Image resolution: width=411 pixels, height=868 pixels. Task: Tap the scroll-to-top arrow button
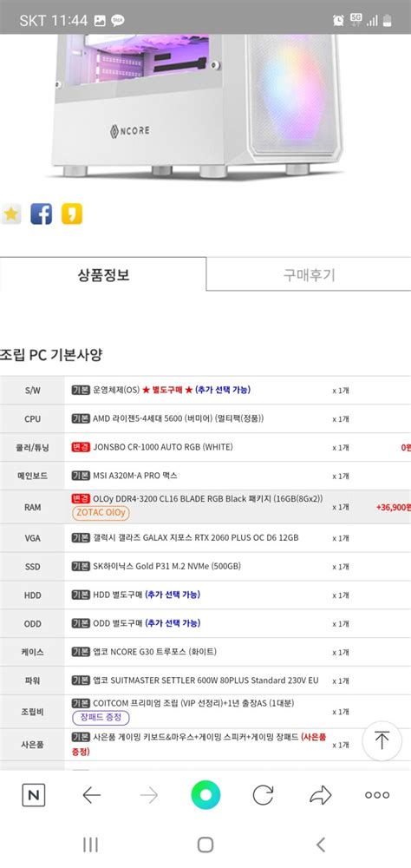pyautogui.click(x=382, y=740)
